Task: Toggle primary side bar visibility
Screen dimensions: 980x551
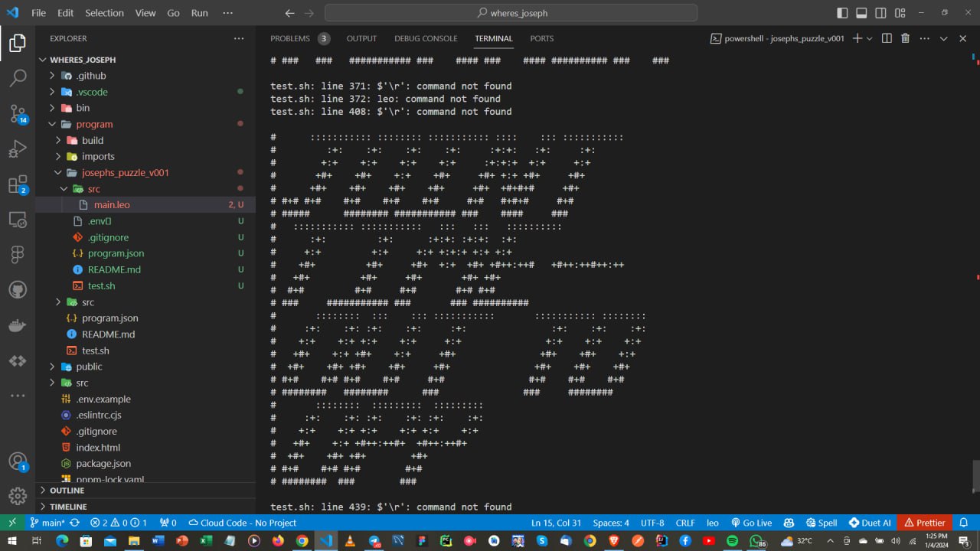Action: (842, 13)
